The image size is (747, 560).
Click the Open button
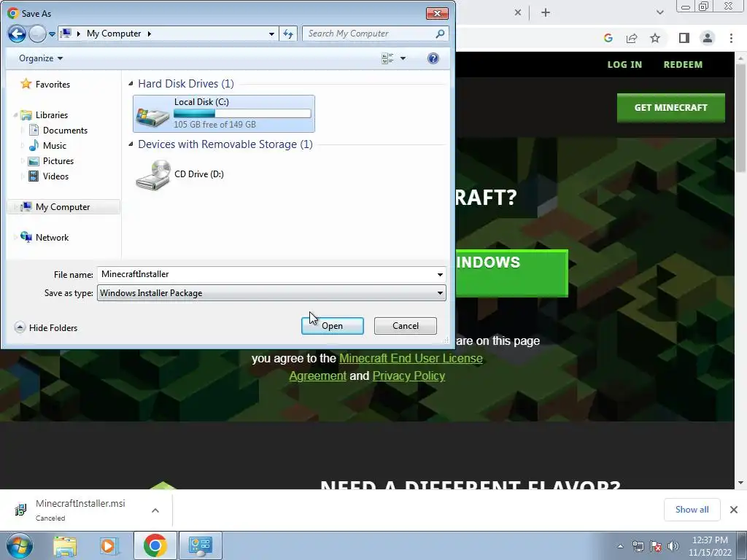click(x=333, y=326)
